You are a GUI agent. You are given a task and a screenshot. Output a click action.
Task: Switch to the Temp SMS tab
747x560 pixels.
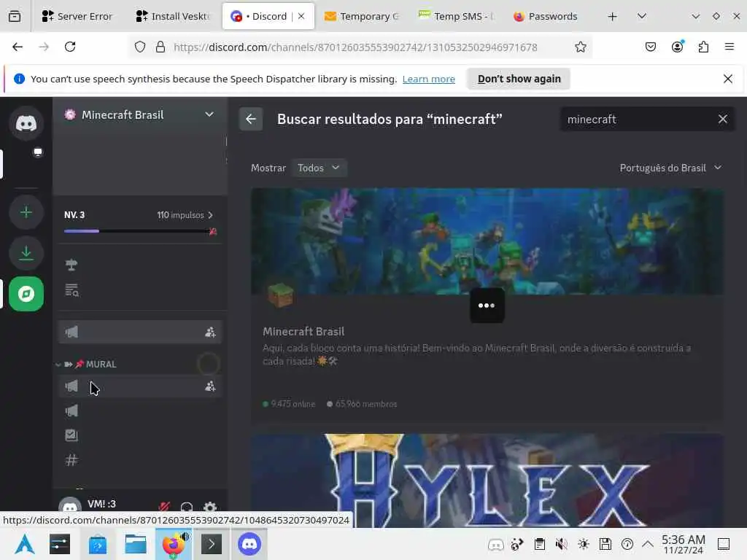coord(457,16)
